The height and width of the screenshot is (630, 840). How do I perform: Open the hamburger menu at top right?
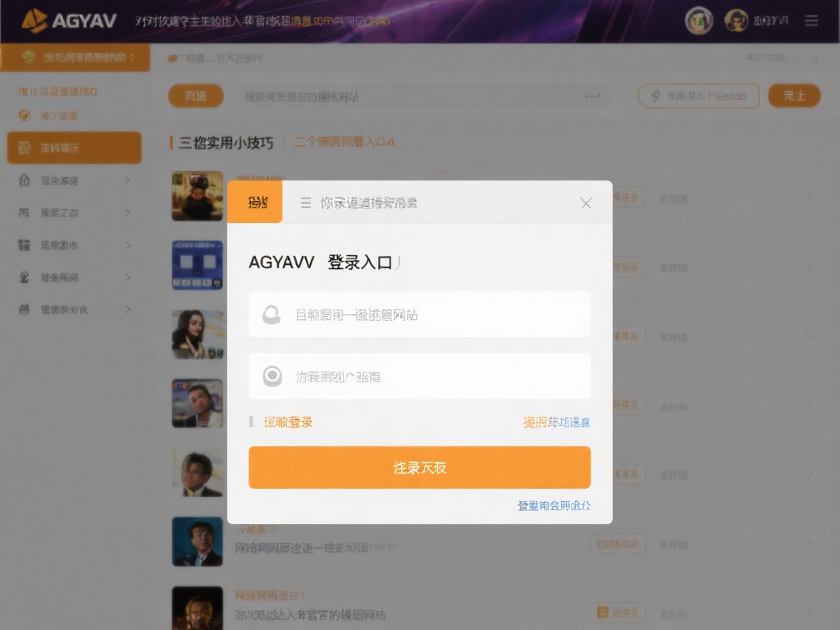(811, 21)
